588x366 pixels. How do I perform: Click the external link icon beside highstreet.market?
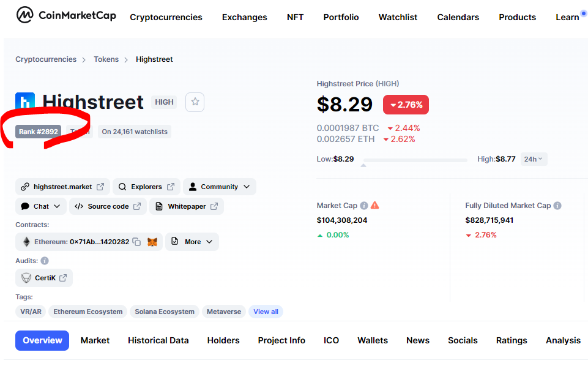pos(100,187)
